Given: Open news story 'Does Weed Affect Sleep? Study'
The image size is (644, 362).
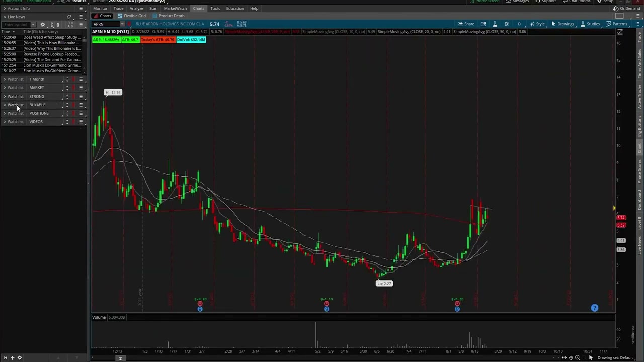Looking at the screenshot, I should point(52,37).
